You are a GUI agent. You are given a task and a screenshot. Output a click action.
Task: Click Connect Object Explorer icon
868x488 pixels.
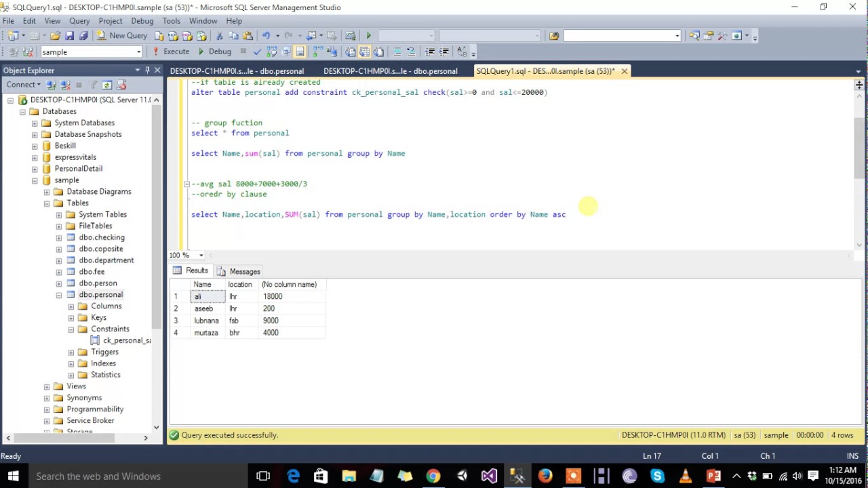point(51,85)
